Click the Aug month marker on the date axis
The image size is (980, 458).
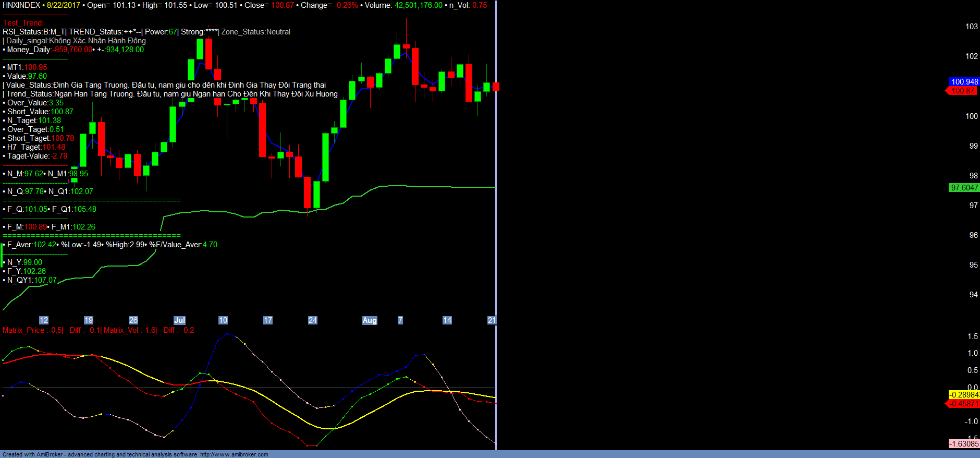pyautogui.click(x=370, y=320)
